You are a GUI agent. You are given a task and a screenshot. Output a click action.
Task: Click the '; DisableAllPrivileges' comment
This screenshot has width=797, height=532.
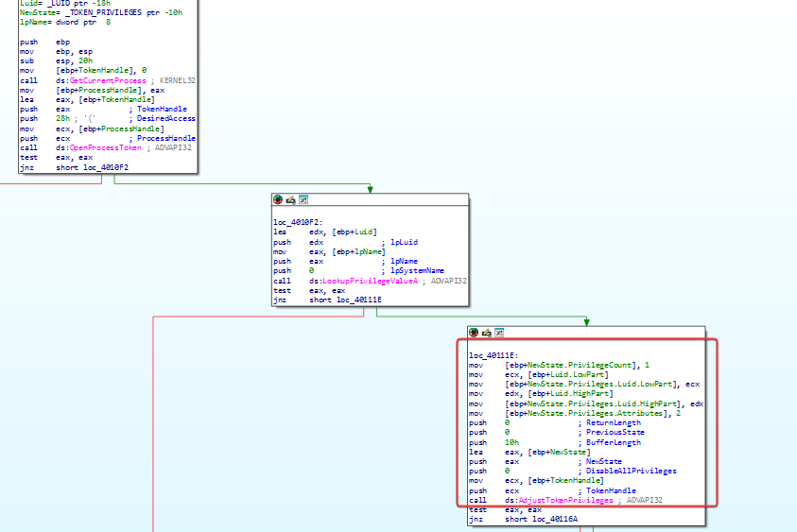coord(627,471)
